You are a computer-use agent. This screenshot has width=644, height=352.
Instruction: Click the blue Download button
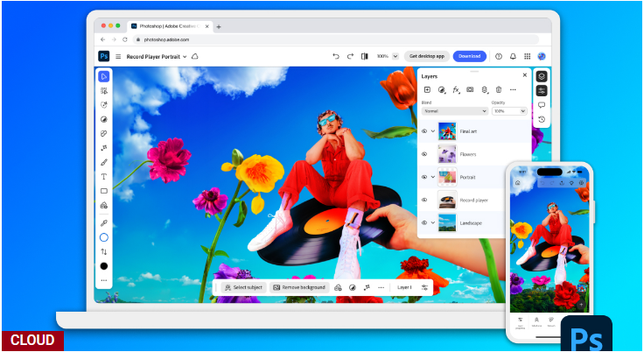(470, 56)
